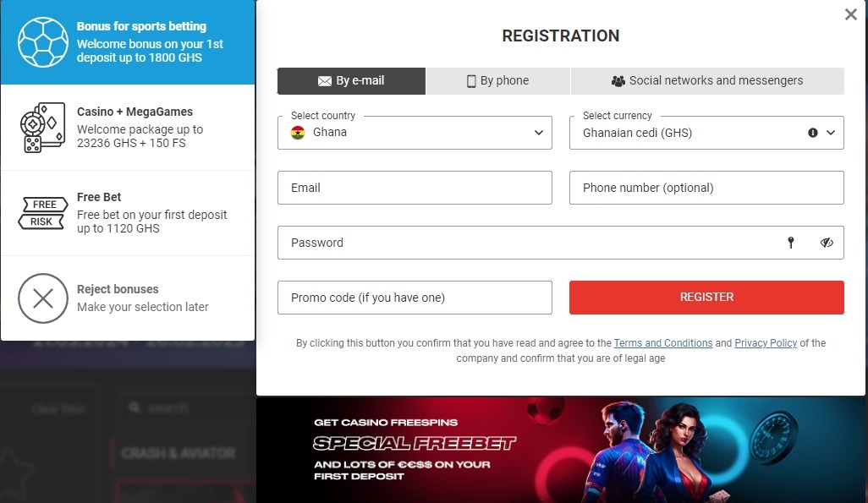This screenshot has height=503, width=868.
Task: Click the Reject bonuses X circle icon
Action: click(43, 298)
